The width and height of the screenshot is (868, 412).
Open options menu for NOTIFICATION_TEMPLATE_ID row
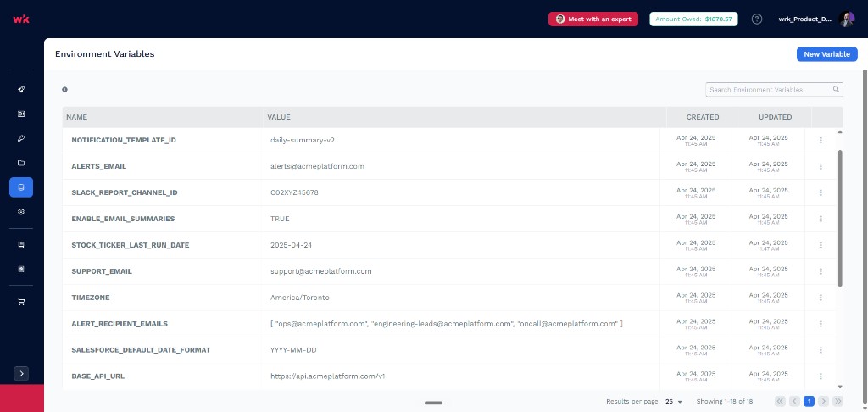point(821,140)
